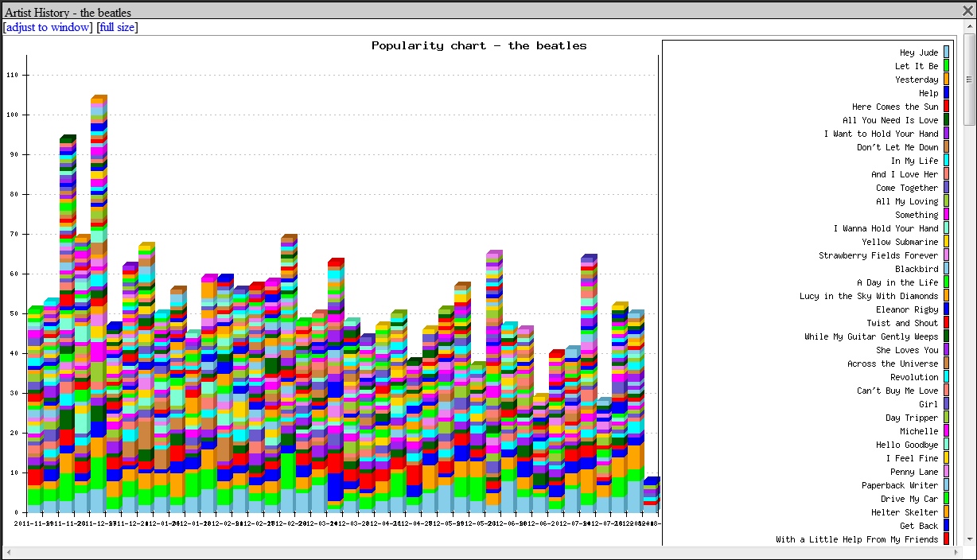Click the Helter Skelter swatch
Viewport: 977px width, 560px height.
coord(946,512)
